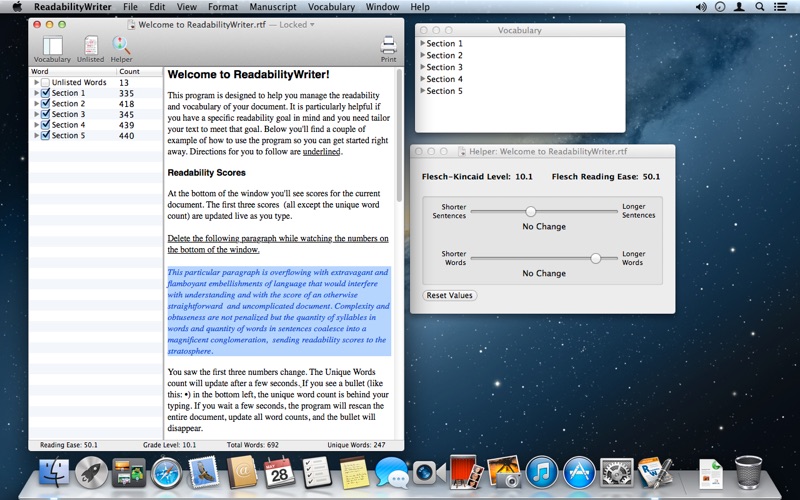Open Notification Center list icon
This screenshot has width=800, height=500.
[780, 7]
